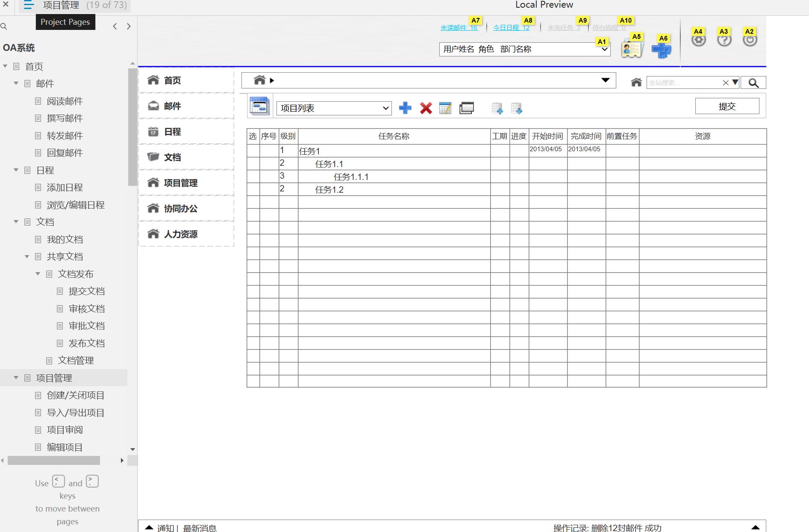Click the 今日日程 12 link
Image resolution: width=809 pixels, height=532 pixels.
click(511, 28)
